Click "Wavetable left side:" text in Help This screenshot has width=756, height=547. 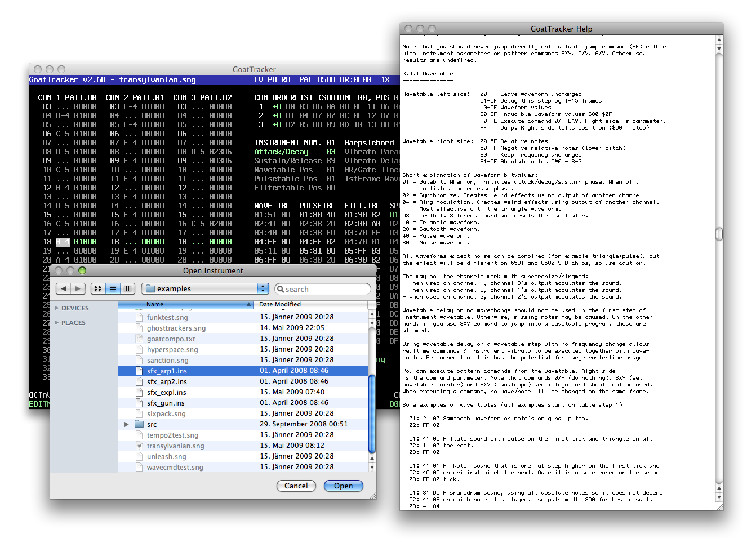[x=436, y=94]
